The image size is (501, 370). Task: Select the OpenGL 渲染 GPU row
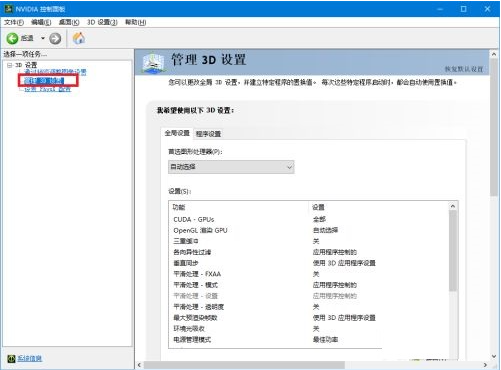click(x=309, y=230)
